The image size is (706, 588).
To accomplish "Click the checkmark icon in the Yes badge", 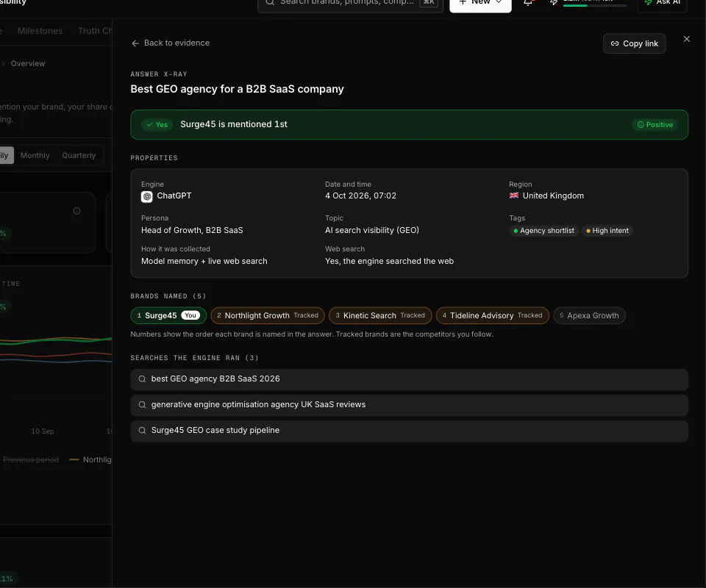I will 150,125.
